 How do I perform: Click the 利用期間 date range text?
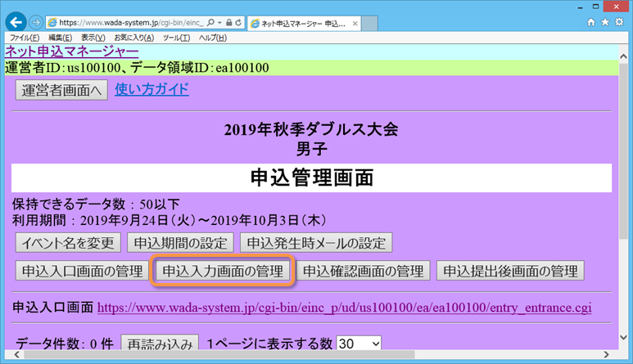click(170, 221)
